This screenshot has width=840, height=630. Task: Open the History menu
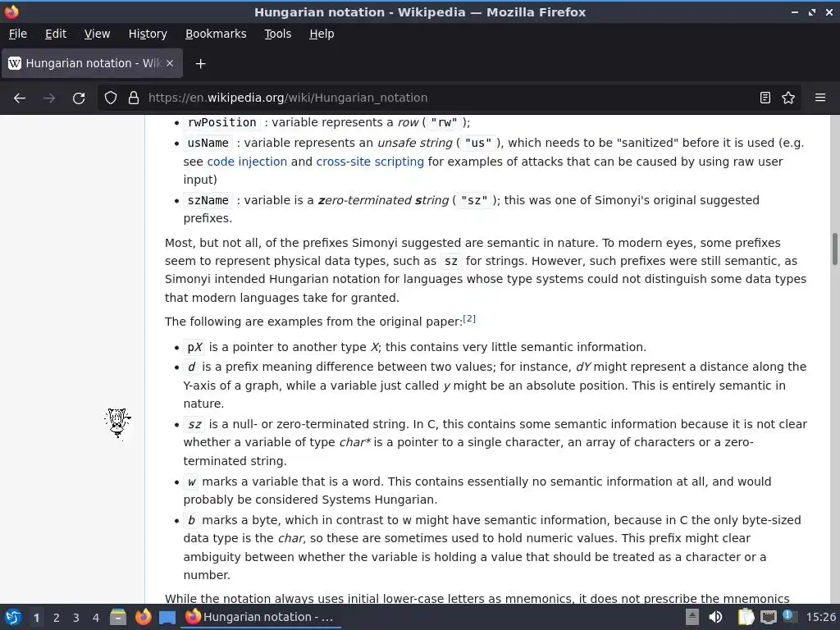pyautogui.click(x=148, y=34)
